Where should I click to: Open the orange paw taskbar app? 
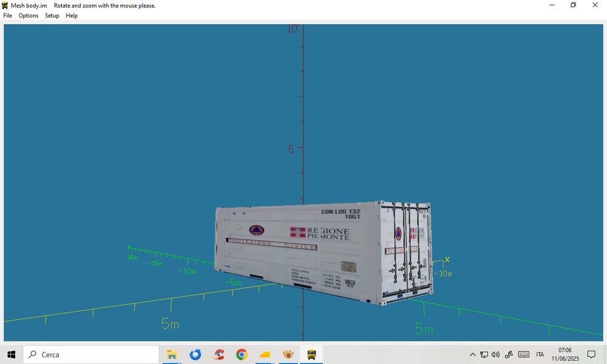(288, 354)
